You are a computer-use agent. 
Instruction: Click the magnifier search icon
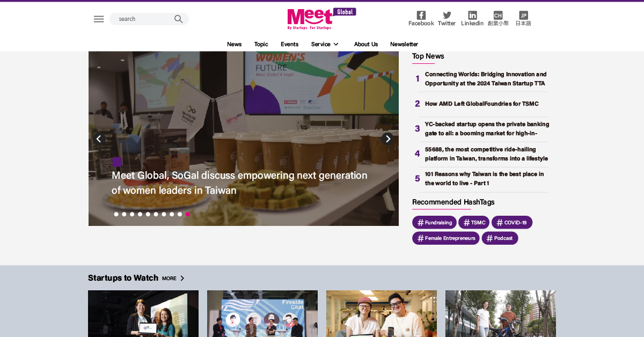point(179,19)
